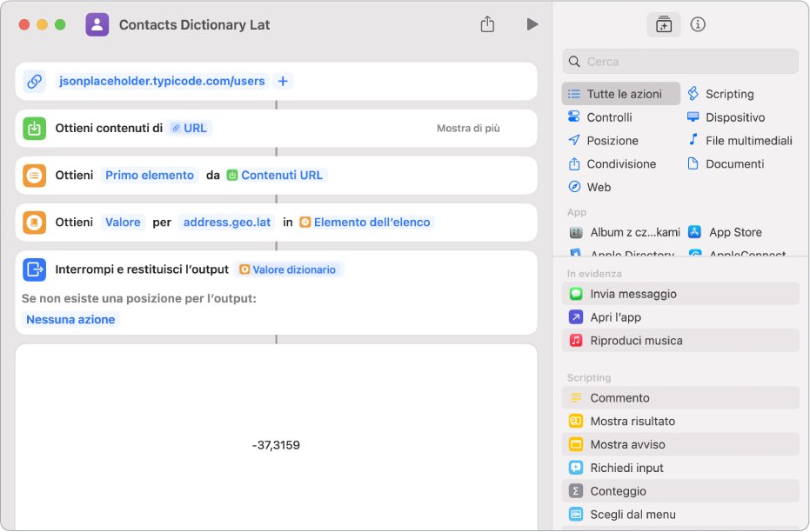Screen dimensions: 810x532
Task: Select the Documenti category
Action: click(x=734, y=163)
